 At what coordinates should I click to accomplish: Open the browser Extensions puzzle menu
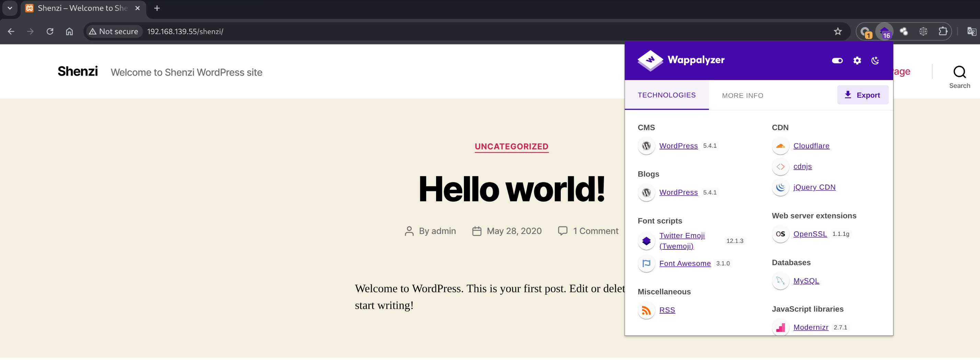pos(942,31)
